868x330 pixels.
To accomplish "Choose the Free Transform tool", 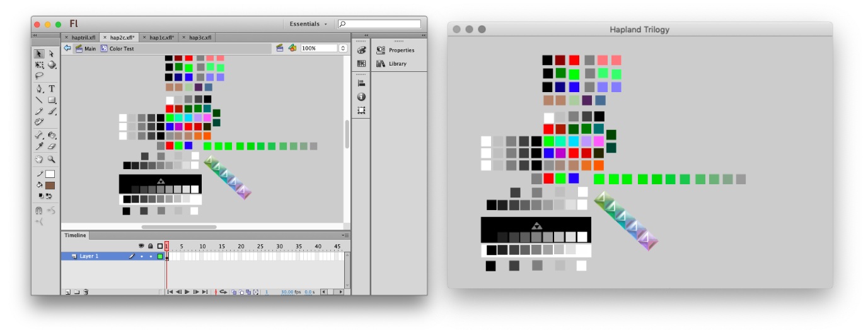I will [x=39, y=65].
